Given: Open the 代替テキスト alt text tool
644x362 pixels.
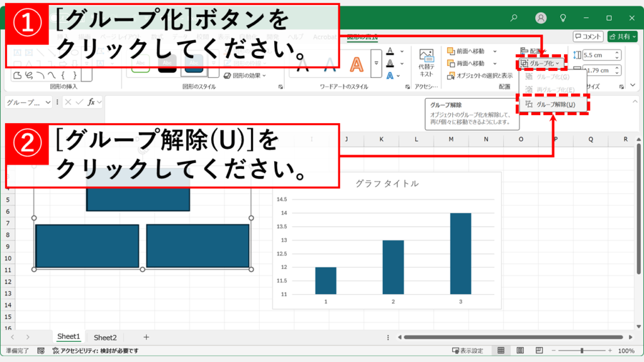Looking at the screenshot, I should [x=426, y=63].
